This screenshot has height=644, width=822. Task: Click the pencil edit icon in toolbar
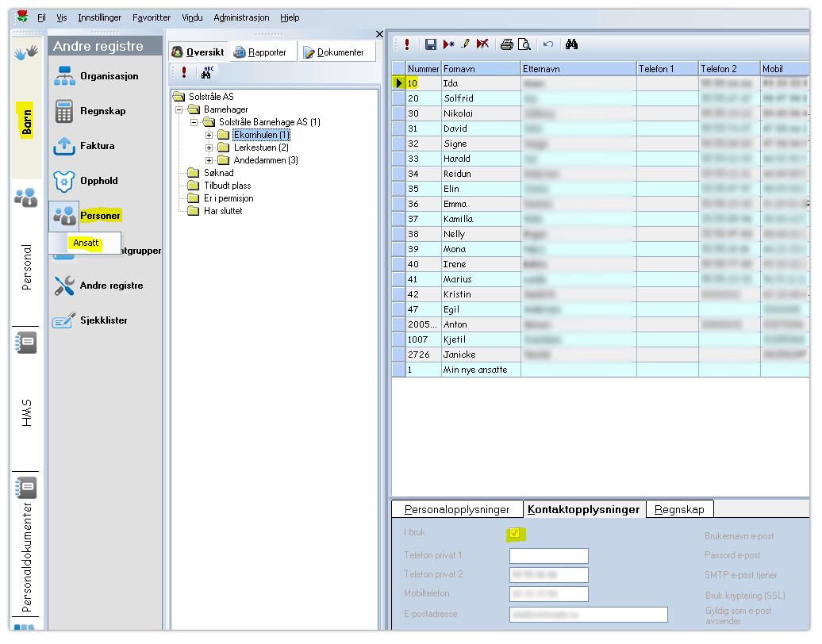465,44
